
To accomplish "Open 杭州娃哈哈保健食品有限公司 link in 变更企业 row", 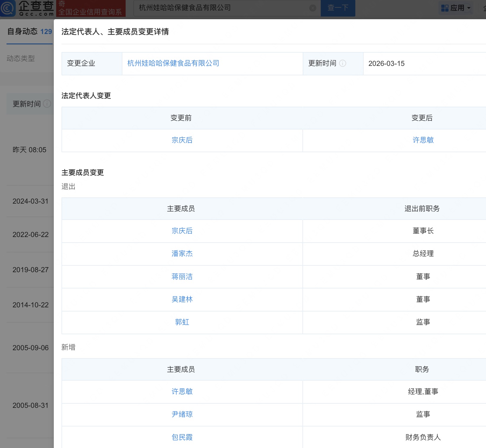I will point(173,63).
